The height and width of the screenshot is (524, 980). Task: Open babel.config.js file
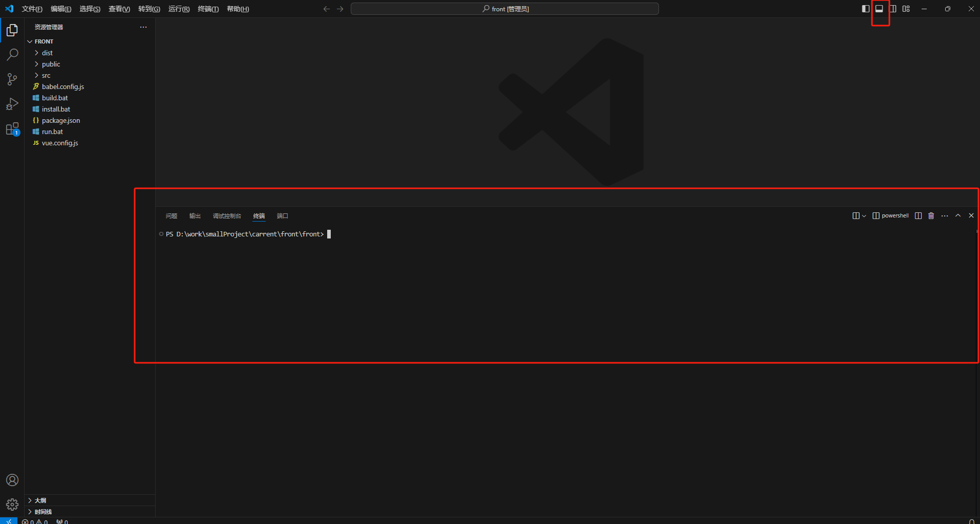click(x=90, y=86)
